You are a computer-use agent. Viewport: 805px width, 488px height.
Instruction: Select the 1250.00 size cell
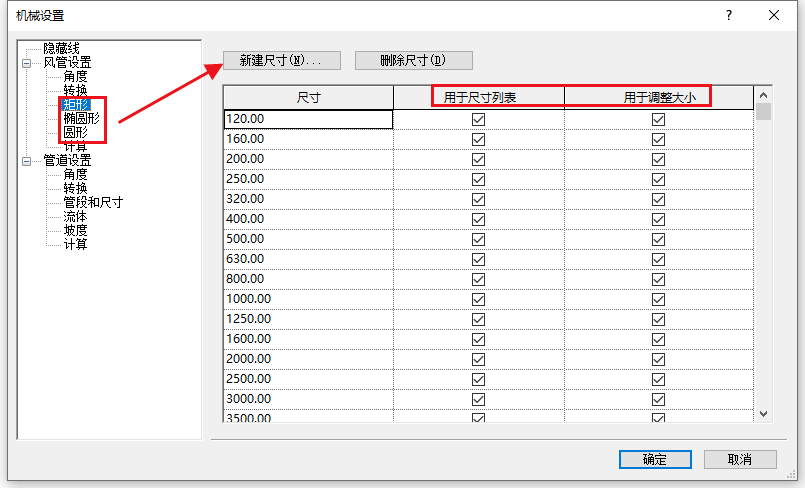click(309, 319)
